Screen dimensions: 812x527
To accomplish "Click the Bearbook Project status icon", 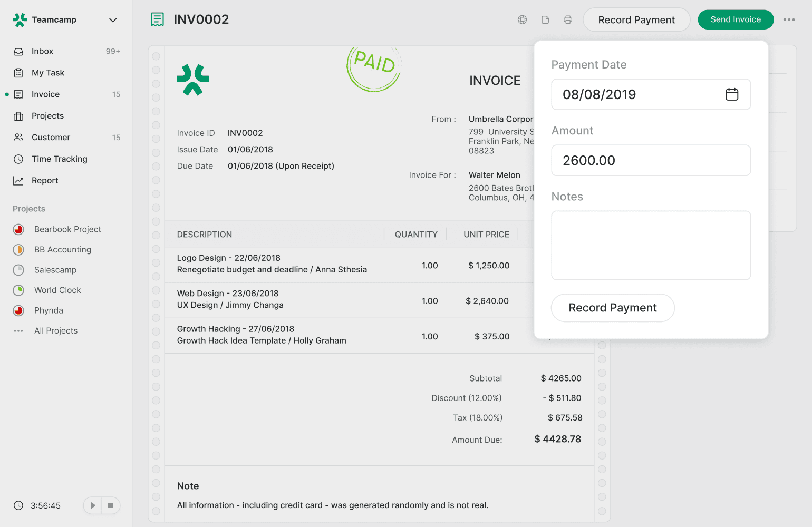I will point(18,229).
